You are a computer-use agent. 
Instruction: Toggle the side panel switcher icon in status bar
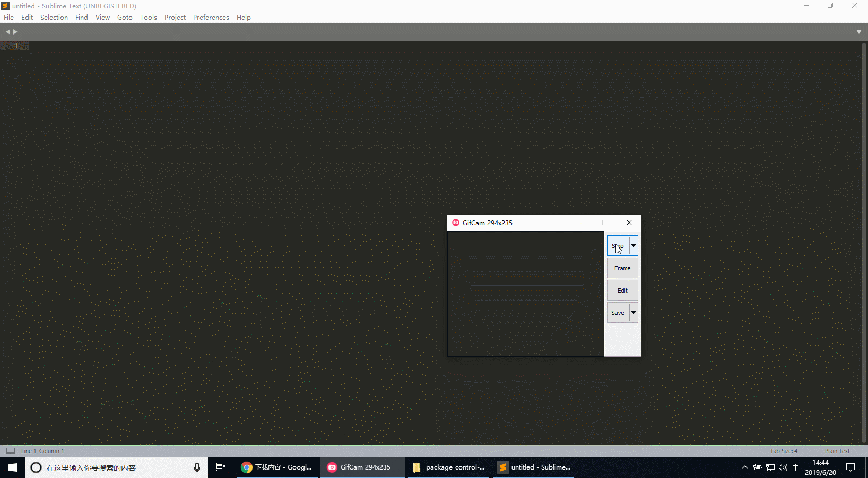pos(11,451)
